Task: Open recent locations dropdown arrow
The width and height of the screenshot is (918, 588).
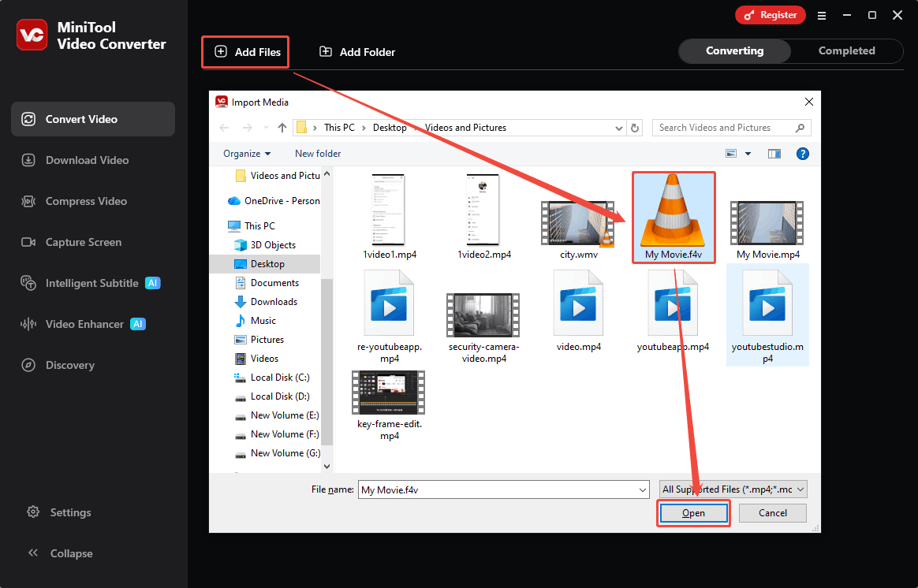Action: [266, 128]
